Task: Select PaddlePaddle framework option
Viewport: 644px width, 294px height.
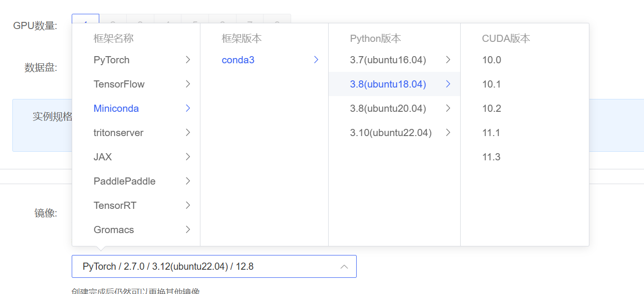Action: pos(136,181)
